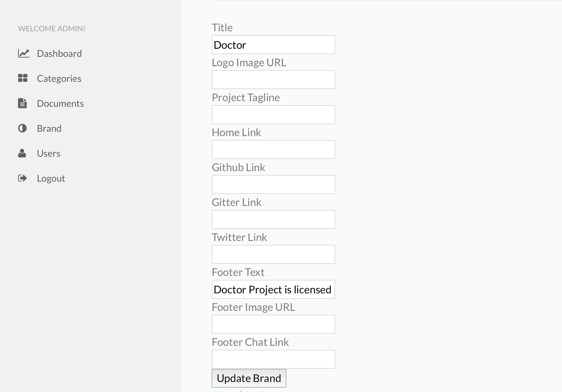Click the Gitter Link field

tap(273, 219)
